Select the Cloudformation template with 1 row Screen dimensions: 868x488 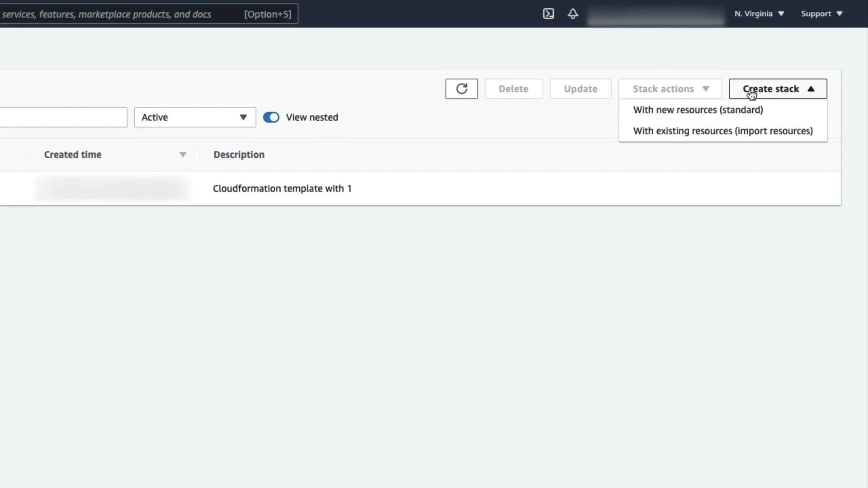tap(282, 188)
